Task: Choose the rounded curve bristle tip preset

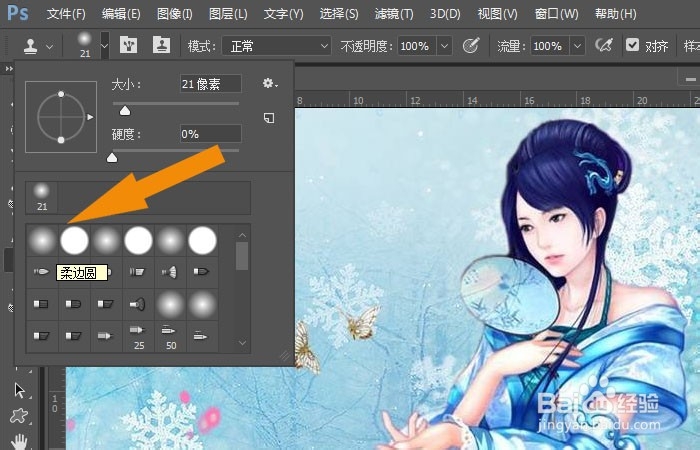Action: [73, 304]
